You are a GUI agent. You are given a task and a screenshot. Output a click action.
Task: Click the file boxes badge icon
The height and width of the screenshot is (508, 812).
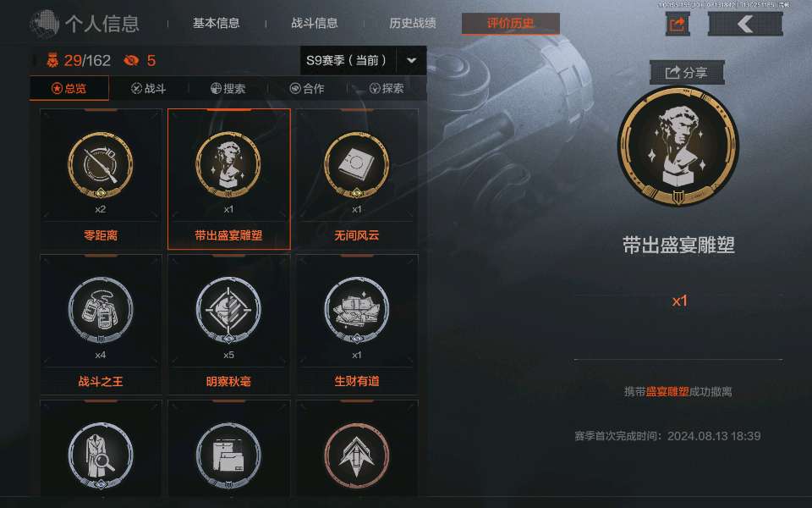[228, 456]
